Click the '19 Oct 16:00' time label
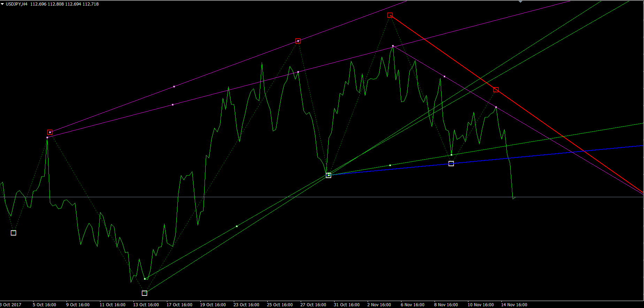Viewport: 644px width, 308px height. tap(213, 305)
